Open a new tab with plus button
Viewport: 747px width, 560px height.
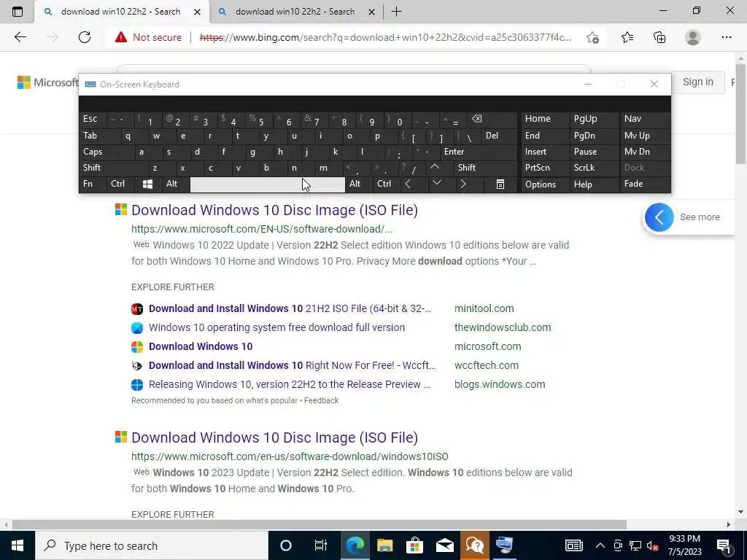pos(396,12)
